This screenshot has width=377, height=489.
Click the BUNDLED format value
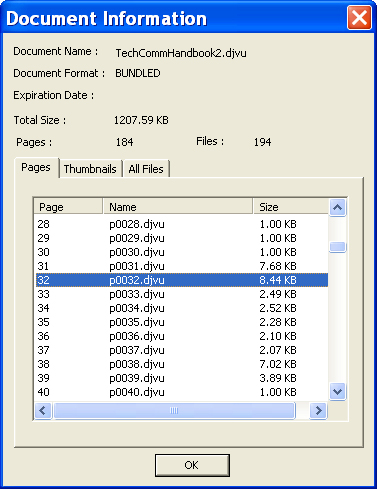point(138,73)
